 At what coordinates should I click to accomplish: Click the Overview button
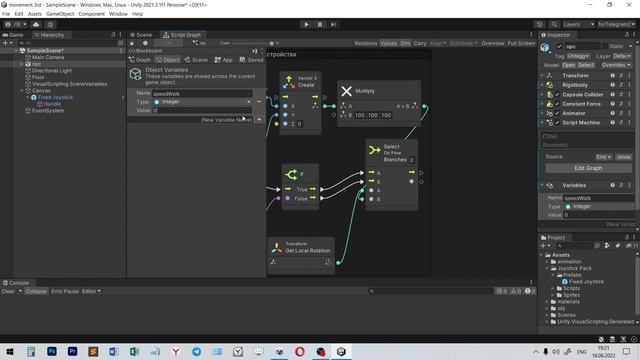[493, 43]
